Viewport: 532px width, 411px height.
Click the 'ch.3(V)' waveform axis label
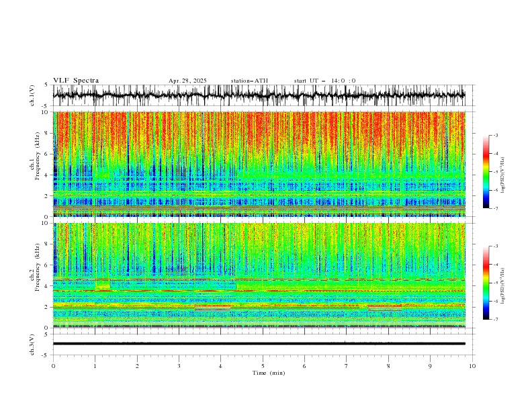(x=32, y=345)
